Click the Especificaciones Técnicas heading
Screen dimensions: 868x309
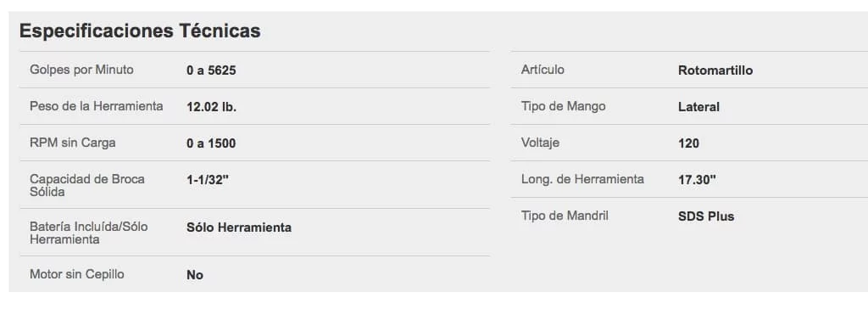pyautogui.click(x=140, y=31)
